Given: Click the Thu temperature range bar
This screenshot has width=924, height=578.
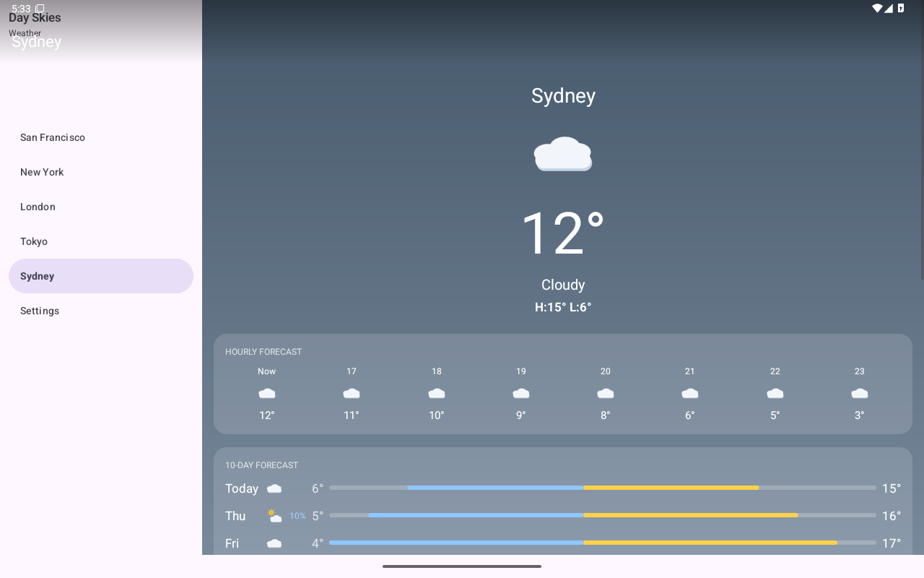Looking at the screenshot, I should [603, 515].
